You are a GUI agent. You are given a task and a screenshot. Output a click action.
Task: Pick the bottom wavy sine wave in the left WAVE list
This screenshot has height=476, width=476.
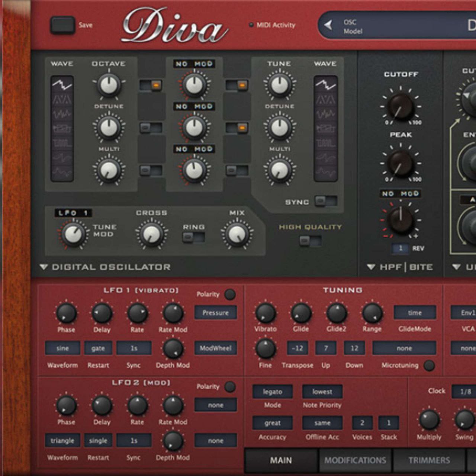(62, 172)
